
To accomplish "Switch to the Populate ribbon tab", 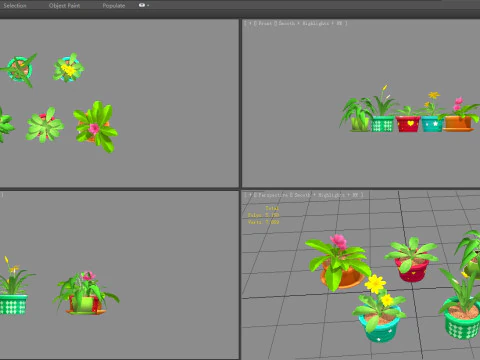I will click(114, 5).
